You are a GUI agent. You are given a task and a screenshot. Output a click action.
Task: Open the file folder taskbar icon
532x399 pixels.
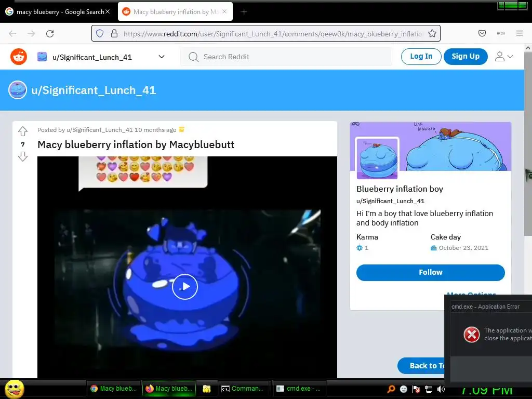207,389
